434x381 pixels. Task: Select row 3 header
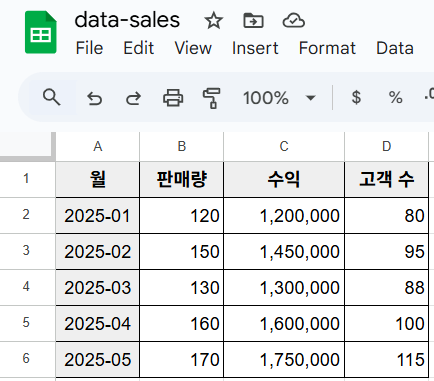(27, 251)
